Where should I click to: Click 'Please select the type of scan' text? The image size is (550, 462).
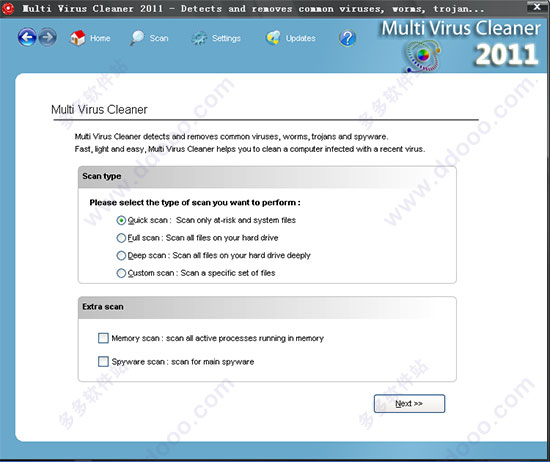coord(195,202)
